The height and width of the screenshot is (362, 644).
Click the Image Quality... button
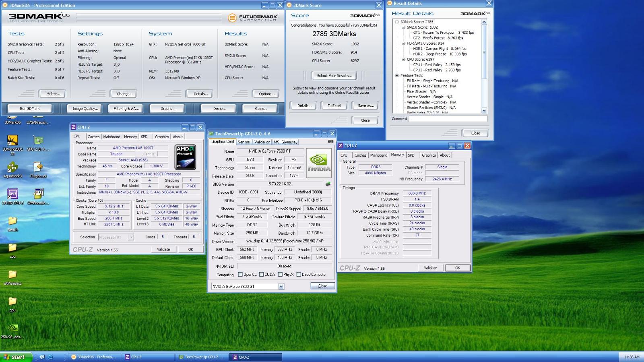point(85,109)
